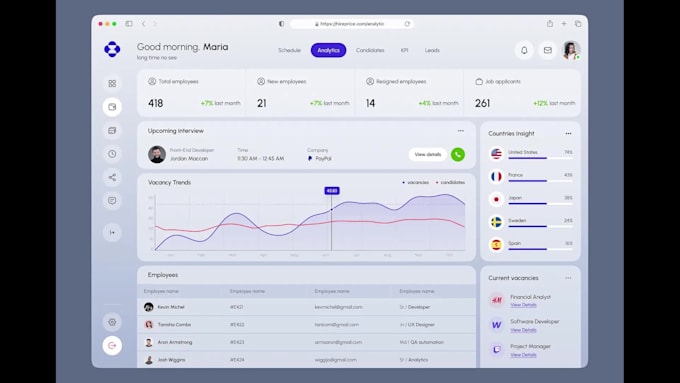The image size is (680, 383).
Task: Open Maria's profile avatar
Action: pos(571,50)
